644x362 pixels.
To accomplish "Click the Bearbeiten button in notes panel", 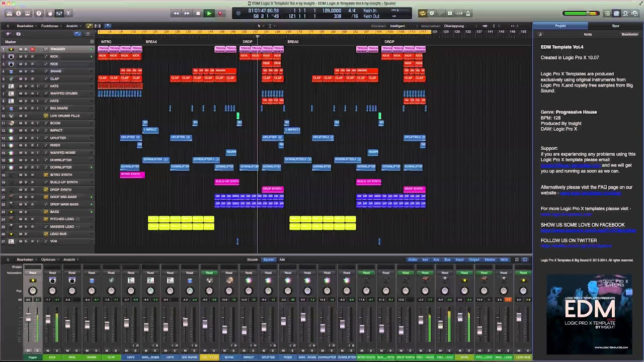I will [x=630, y=34].
